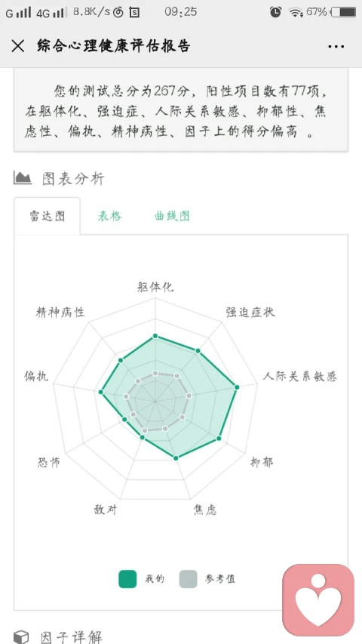Open the three-dot more options menu

pyautogui.click(x=336, y=46)
